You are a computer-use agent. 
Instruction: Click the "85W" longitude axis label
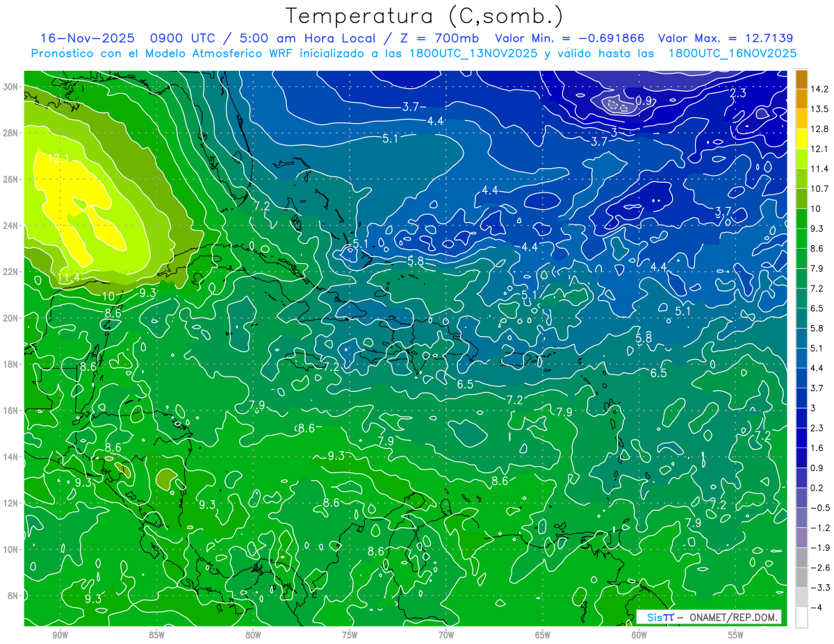(x=156, y=635)
